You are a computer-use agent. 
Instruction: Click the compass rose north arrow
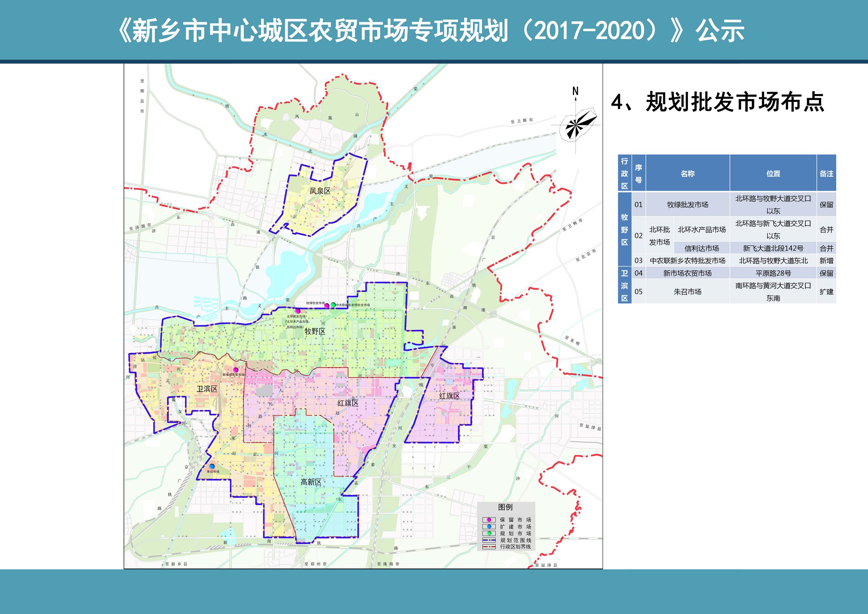576,121
